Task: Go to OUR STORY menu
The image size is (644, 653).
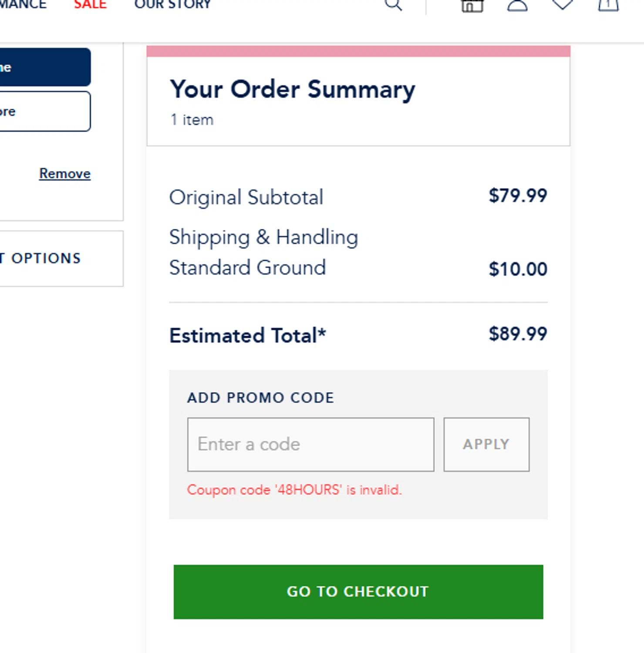Action: point(172,4)
